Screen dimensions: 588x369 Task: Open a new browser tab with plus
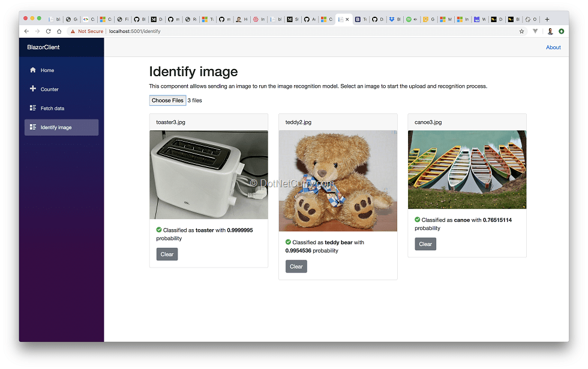[x=547, y=19]
